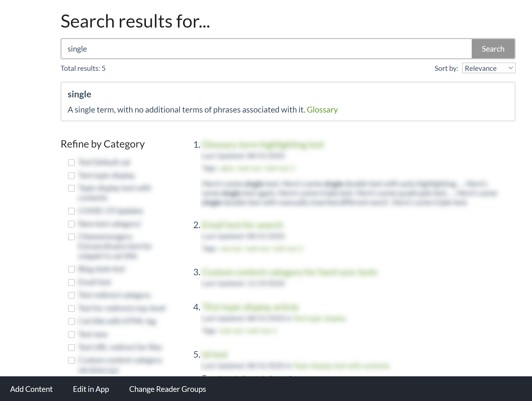The width and height of the screenshot is (532, 401).
Task: Follow the category link beside result 4's date
Action: (320, 319)
